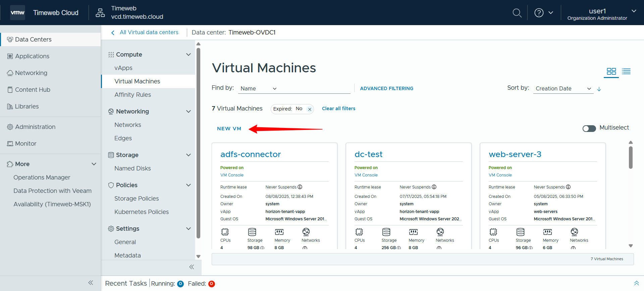The height and width of the screenshot is (291, 644).
Task: Collapse the Networking section in inner panel
Action: click(189, 112)
